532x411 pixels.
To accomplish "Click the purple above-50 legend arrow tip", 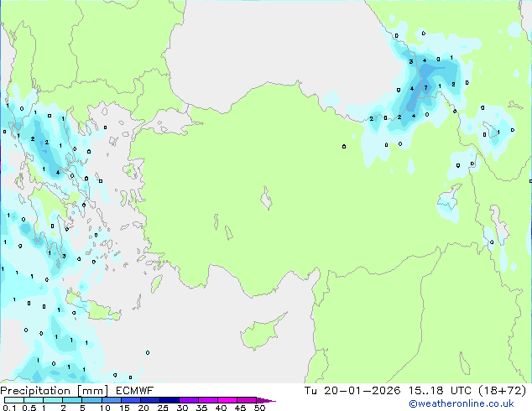I will point(266,400).
